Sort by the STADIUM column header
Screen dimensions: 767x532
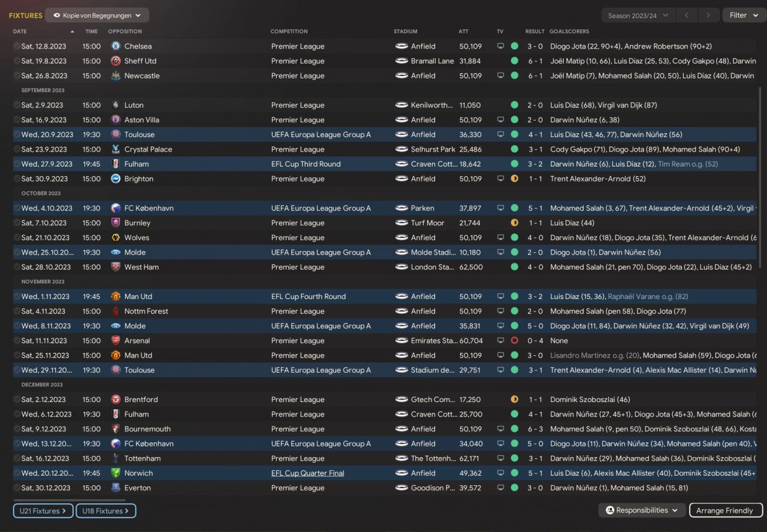406,31
